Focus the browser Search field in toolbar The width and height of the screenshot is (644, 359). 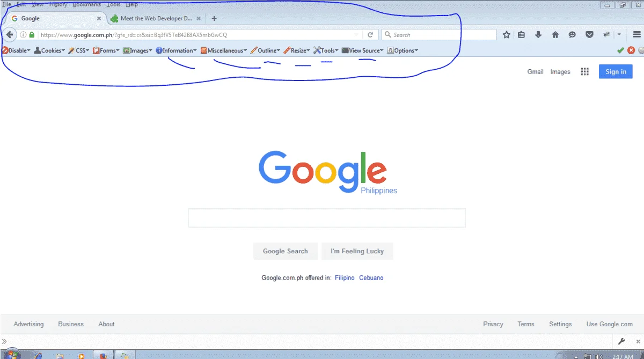tap(439, 35)
